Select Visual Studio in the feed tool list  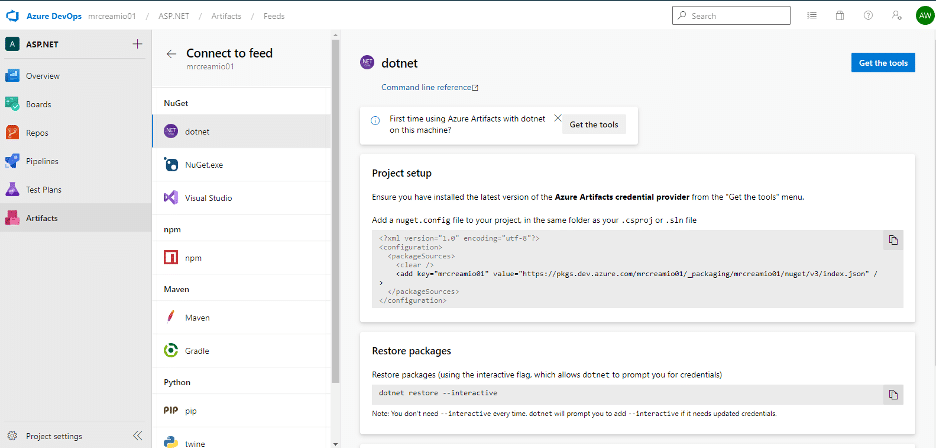click(x=241, y=198)
